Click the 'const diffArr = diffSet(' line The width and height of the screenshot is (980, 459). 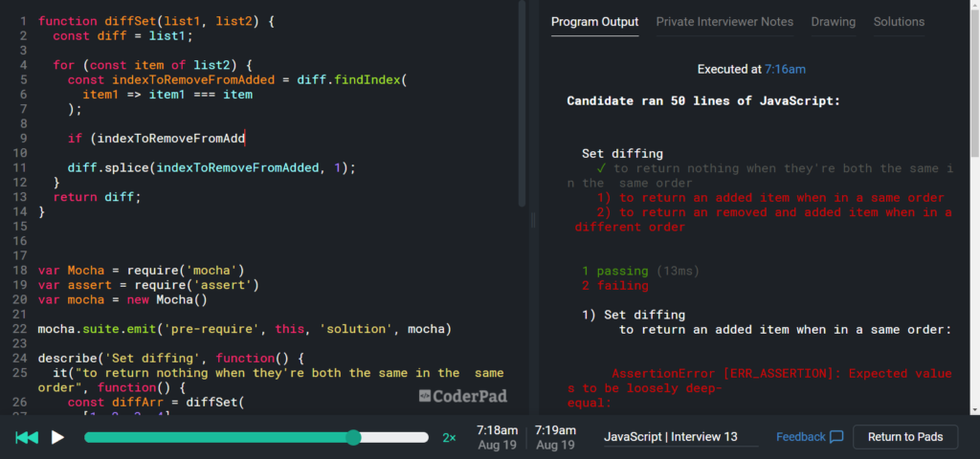coord(156,403)
